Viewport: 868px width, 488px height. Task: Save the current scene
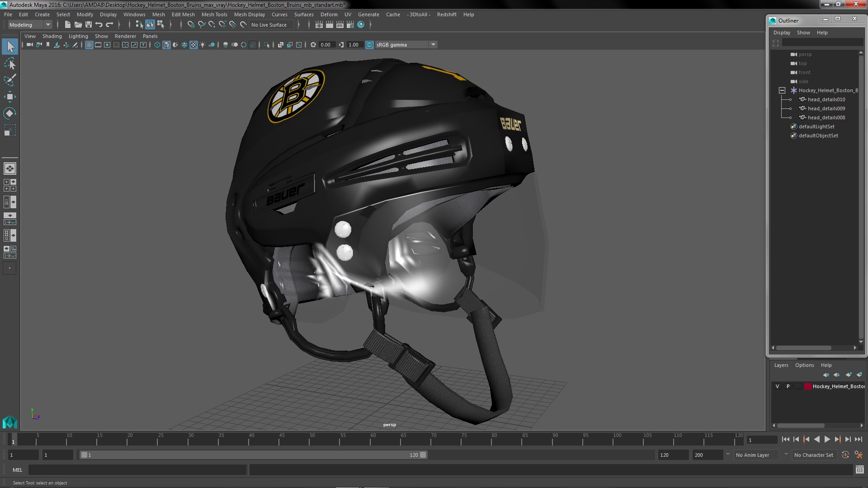tap(89, 25)
